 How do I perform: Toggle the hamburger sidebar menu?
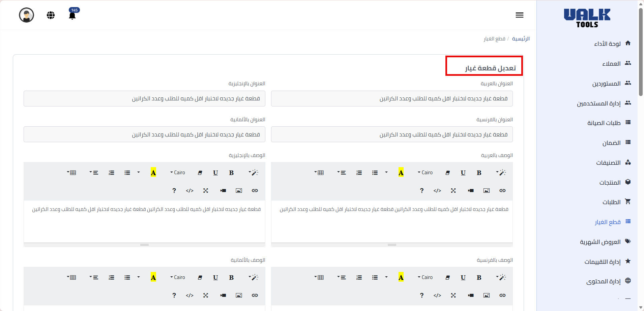519,15
